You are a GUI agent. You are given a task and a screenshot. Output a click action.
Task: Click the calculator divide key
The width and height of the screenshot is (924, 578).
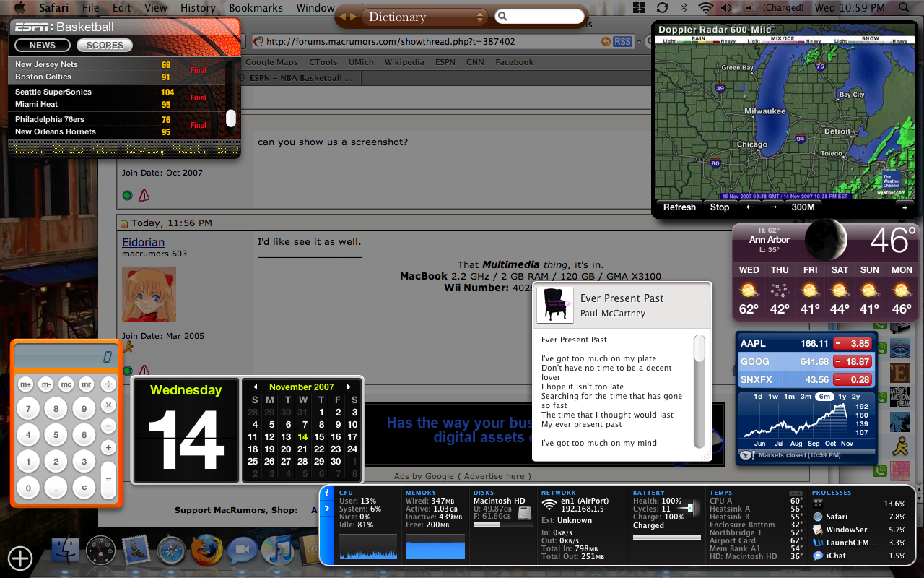tap(109, 384)
